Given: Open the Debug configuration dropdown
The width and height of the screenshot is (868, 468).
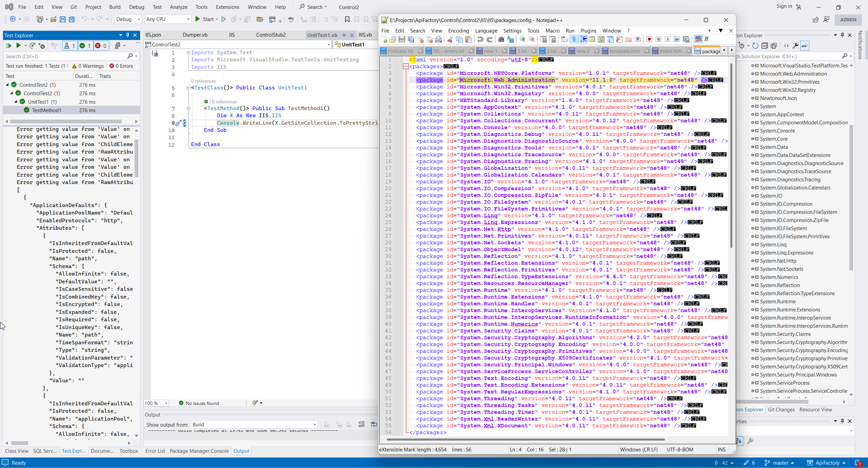Looking at the screenshot, I should [128, 19].
